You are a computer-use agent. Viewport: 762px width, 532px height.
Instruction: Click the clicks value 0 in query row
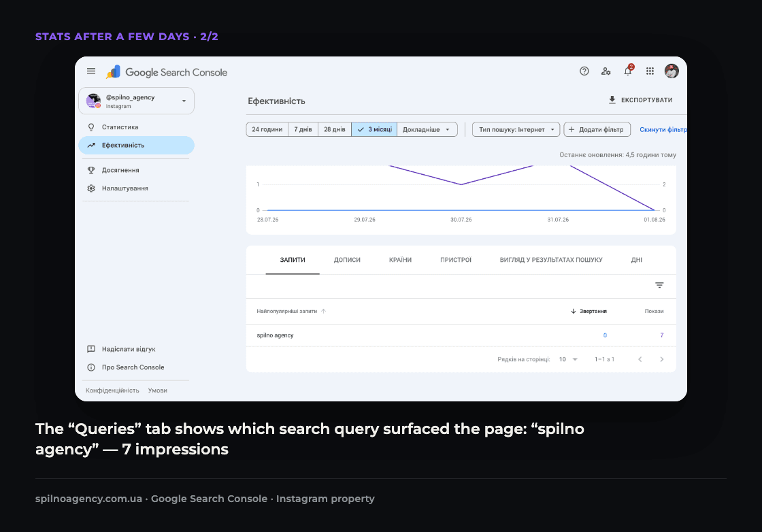[605, 335]
